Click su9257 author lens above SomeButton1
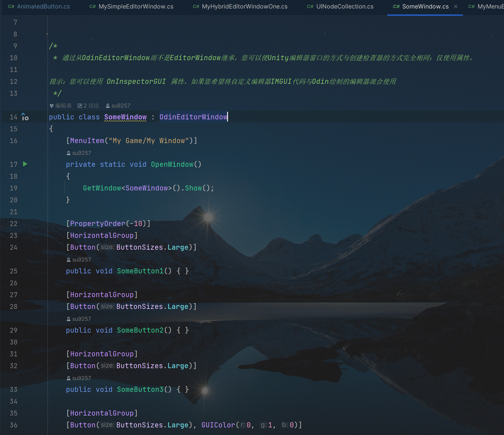The image size is (504, 435). coord(79,259)
